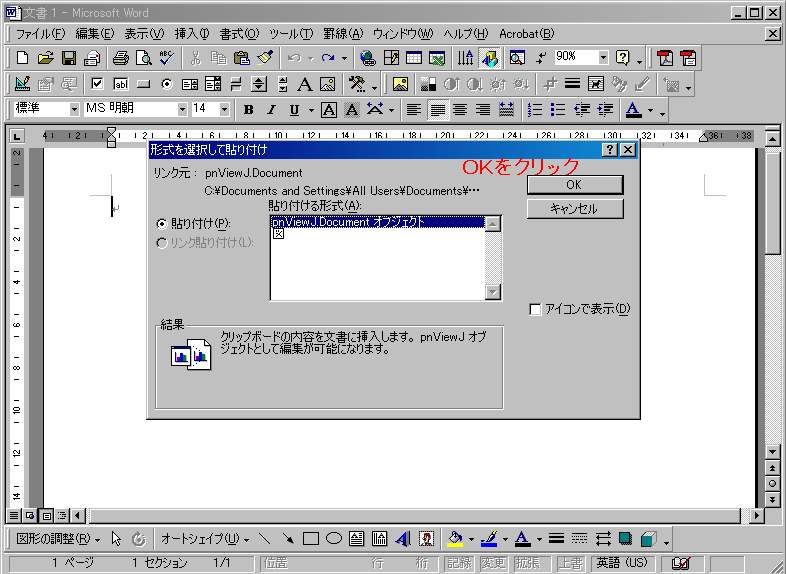Cut selection scissors icon

coord(195,58)
